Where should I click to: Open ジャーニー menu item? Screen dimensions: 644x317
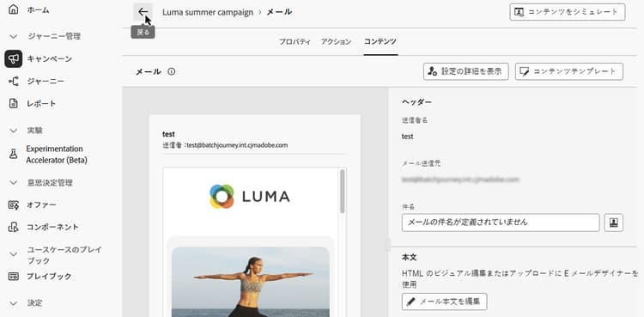pyautogui.click(x=46, y=82)
